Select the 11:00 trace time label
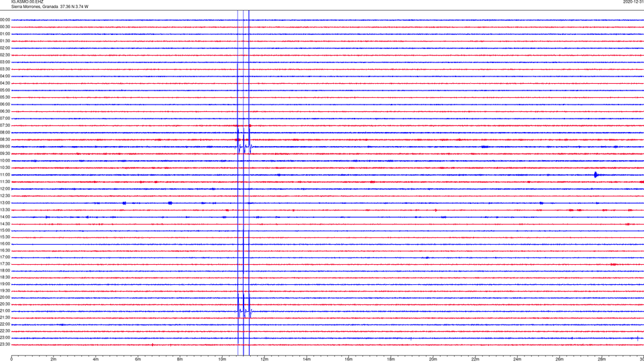Viewport: 644px width, 362px height. click(5, 174)
